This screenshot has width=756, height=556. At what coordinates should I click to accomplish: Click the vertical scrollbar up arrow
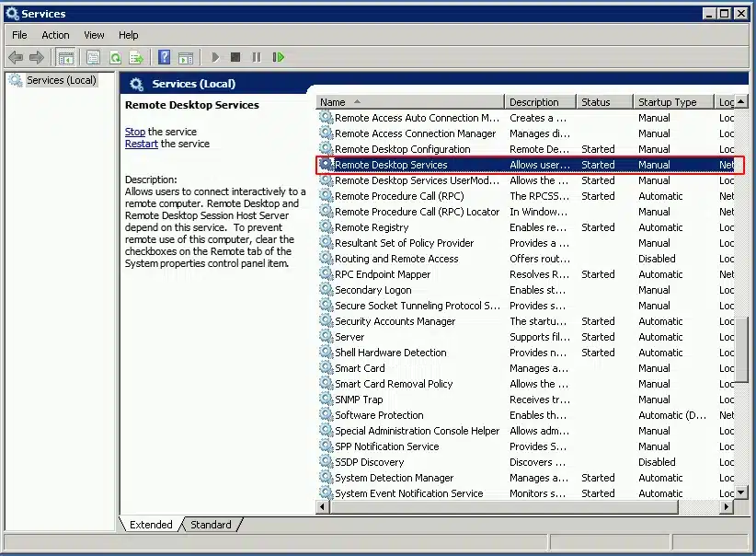[740, 101]
